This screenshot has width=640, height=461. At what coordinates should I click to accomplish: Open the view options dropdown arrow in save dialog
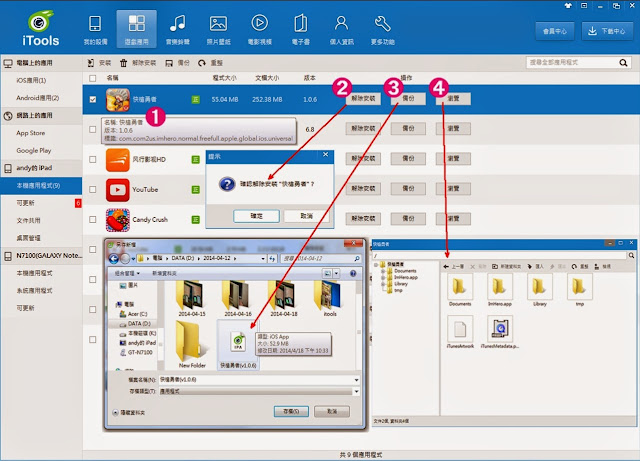tap(336, 273)
